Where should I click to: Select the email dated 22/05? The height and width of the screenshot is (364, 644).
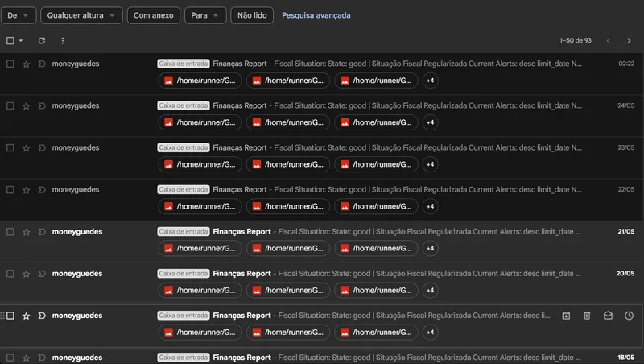(x=10, y=190)
